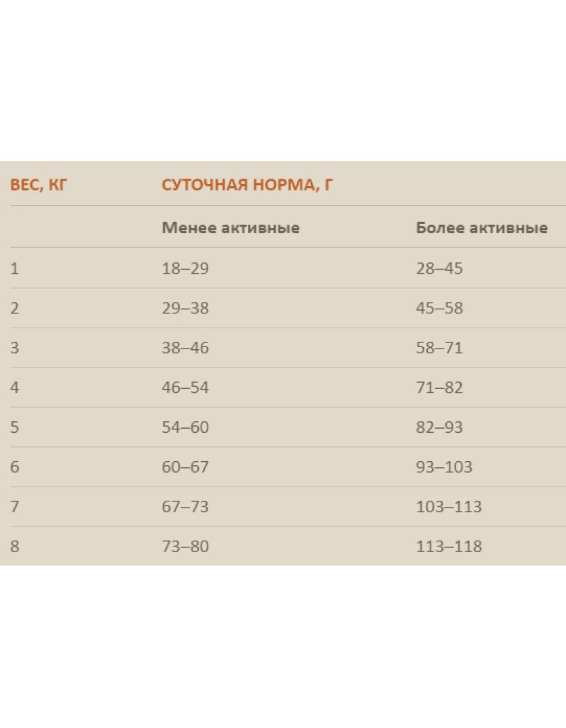Screen dimensions: 566x728
Task: Click the 93–103 cell
Action: pyautogui.click(x=444, y=466)
